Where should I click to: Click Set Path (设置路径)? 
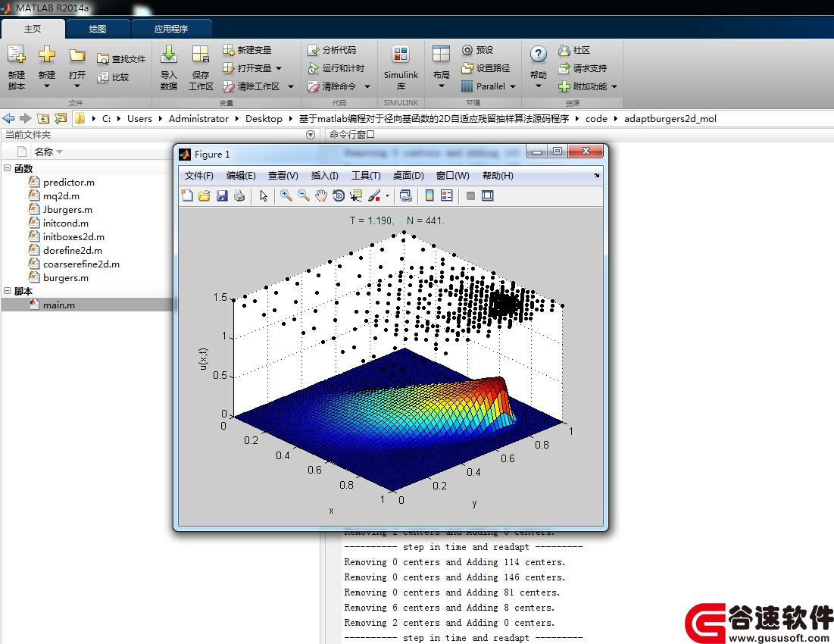[486, 68]
